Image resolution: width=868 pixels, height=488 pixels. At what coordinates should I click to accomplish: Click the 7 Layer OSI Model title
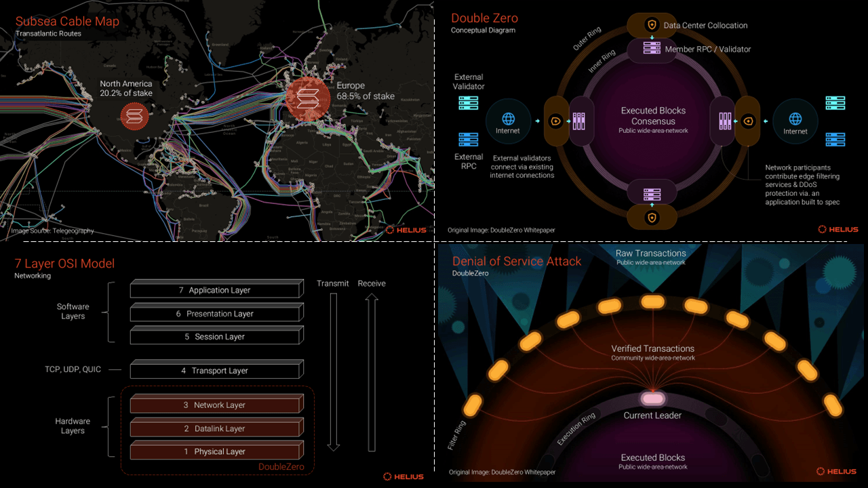point(64,264)
